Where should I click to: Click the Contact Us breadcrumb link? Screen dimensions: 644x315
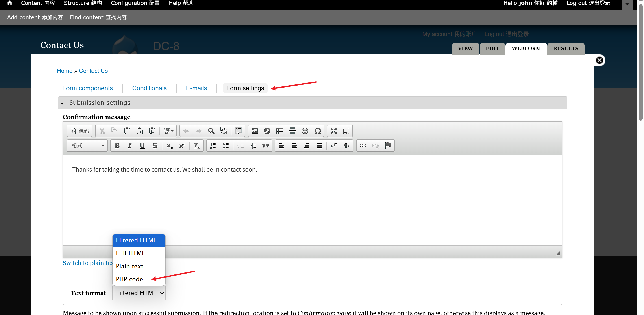(93, 71)
